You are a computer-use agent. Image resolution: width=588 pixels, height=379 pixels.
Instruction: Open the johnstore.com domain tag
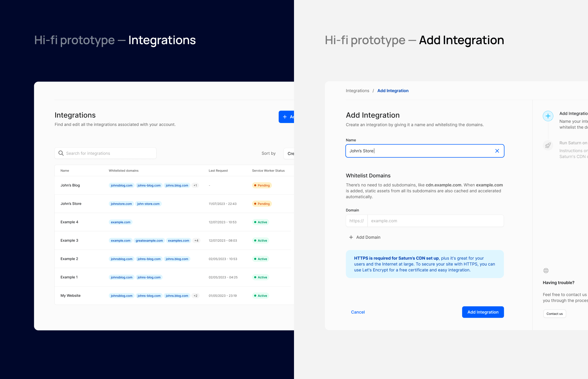[x=121, y=204]
